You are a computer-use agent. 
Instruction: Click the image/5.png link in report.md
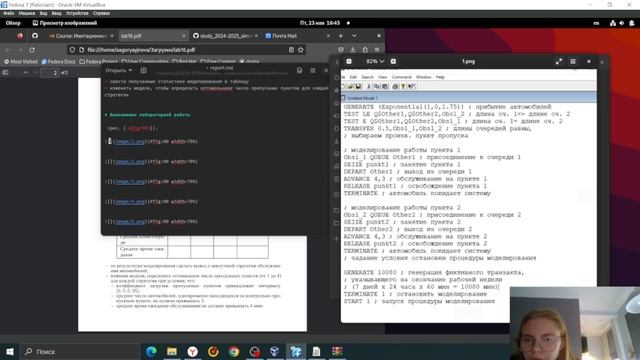(130, 222)
